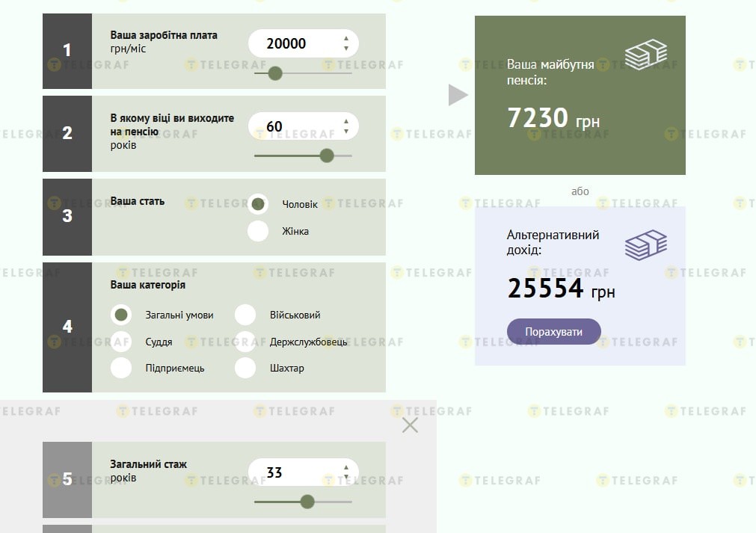Click the money stack icon beside alternative income
756x533 pixels.
tap(645, 245)
